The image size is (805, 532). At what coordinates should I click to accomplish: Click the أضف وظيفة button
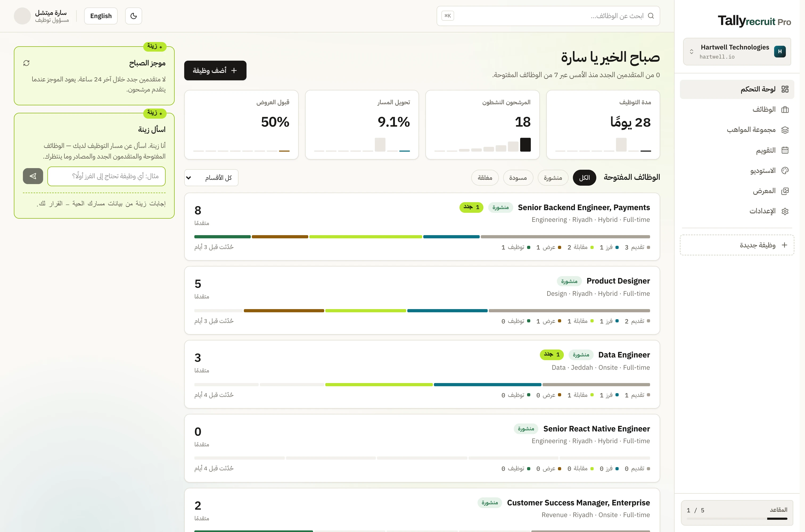coord(215,70)
